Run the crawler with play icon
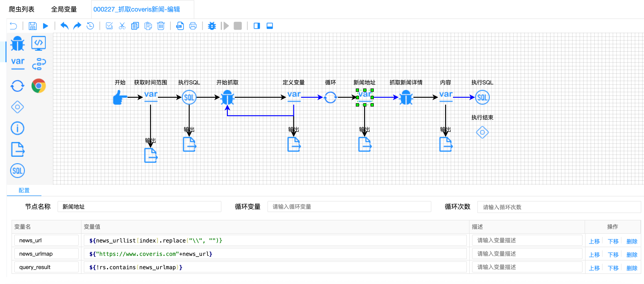 (46, 26)
